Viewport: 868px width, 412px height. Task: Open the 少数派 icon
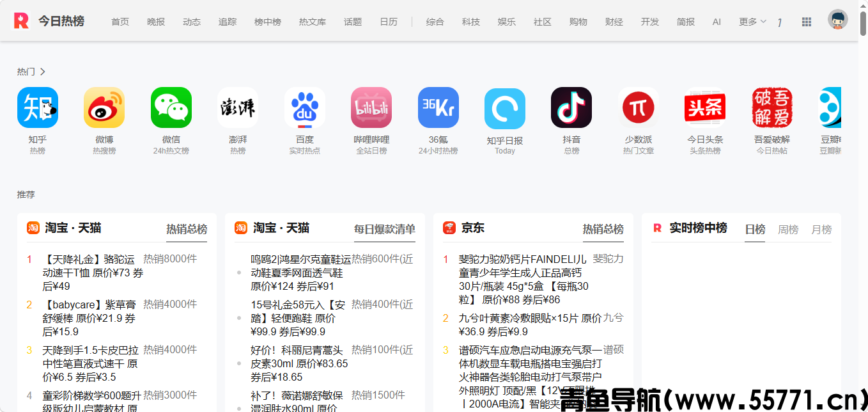click(639, 107)
